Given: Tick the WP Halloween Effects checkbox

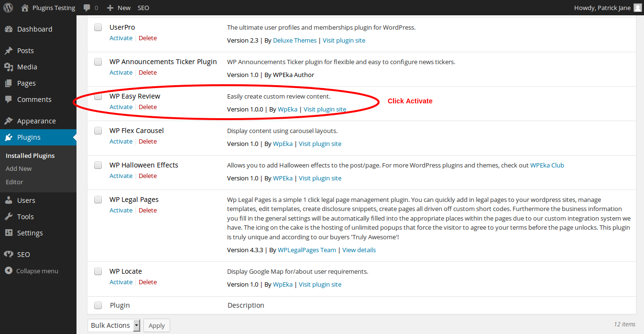Looking at the screenshot, I should click(98, 165).
